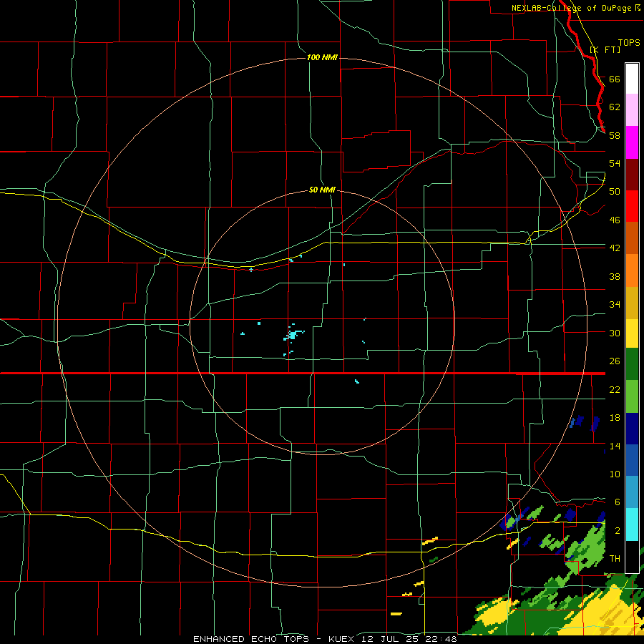Click the '14' legend value
The height and width of the screenshot is (644, 644).
(615, 446)
